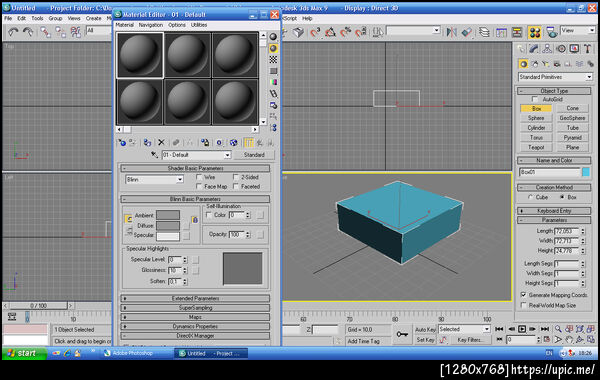
Task: Click the Mirror tool icon in main toolbar
Action: (452, 32)
